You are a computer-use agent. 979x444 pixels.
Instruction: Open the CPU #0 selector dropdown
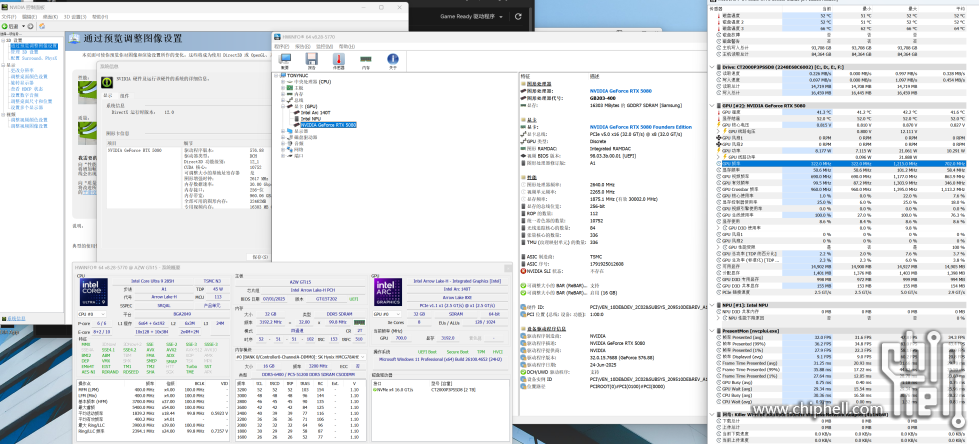91,314
